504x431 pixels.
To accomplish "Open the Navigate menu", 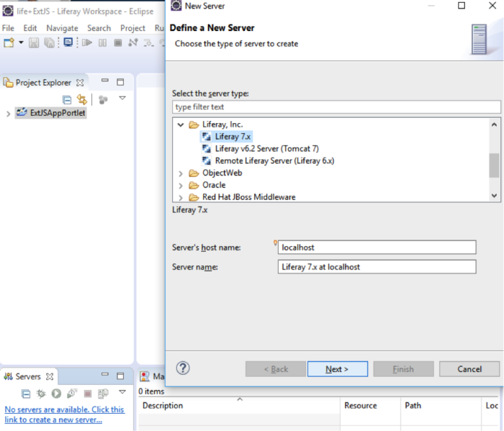I will tap(62, 28).
